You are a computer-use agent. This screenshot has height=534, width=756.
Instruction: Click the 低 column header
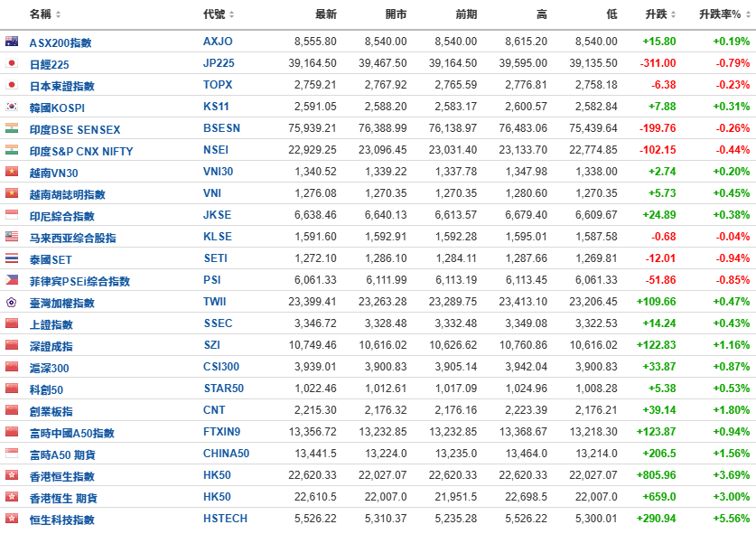click(x=611, y=14)
